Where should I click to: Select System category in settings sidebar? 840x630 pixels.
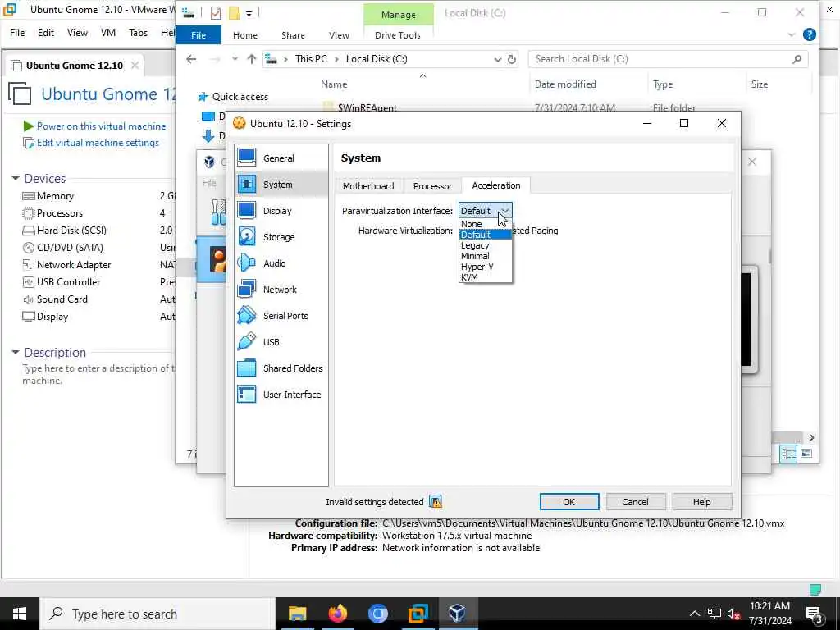coord(281,185)
